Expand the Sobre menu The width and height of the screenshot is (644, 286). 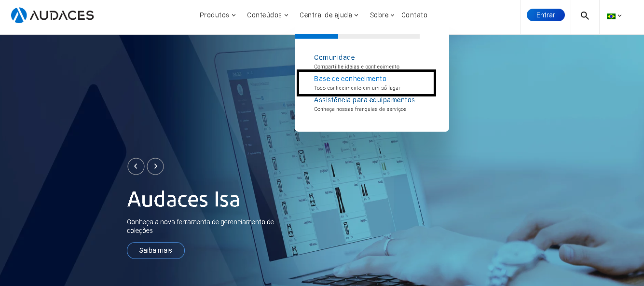[382, 15]
